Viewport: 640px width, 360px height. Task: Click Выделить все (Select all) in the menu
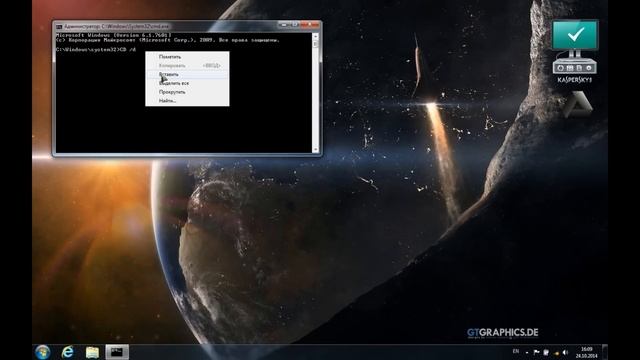coord(187,83)
